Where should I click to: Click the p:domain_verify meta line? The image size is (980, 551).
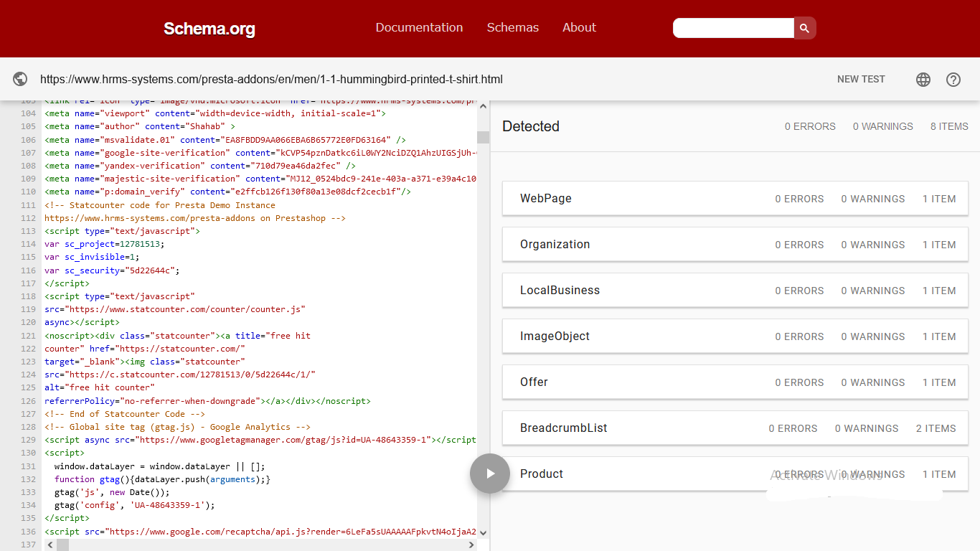point(227,192)
